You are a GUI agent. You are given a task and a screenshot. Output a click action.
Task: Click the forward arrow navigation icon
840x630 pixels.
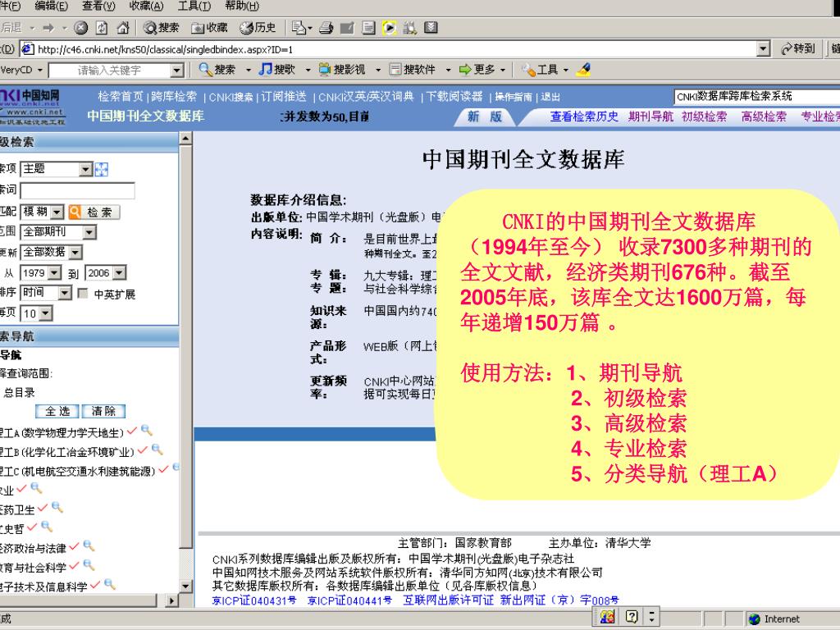(48, 27)
